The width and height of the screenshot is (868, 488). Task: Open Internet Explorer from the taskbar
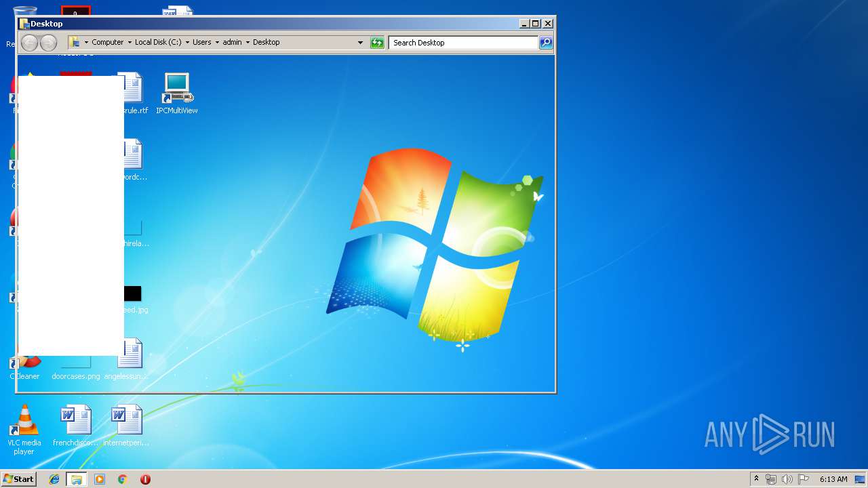[x=54, y=479]
